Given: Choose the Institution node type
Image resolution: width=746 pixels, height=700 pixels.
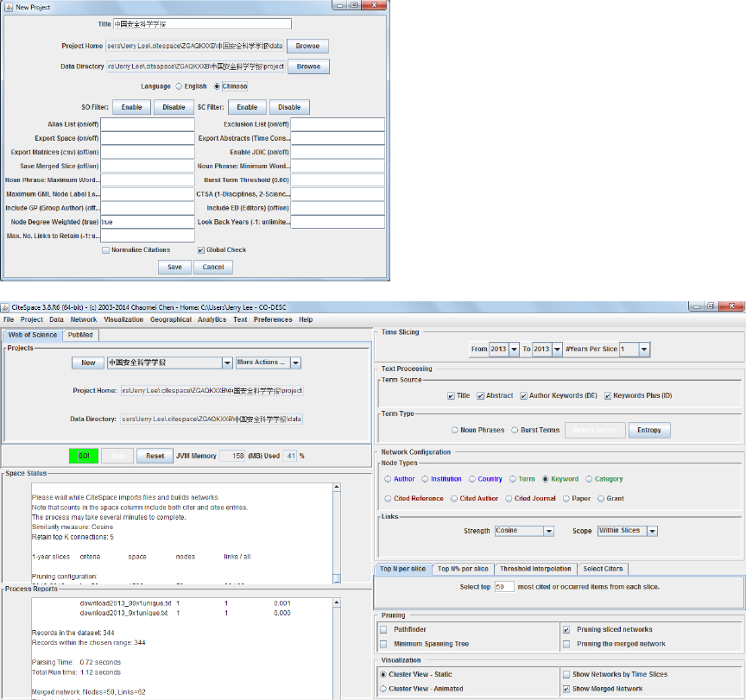Looking at the screenshot, I should coord(425,479).
